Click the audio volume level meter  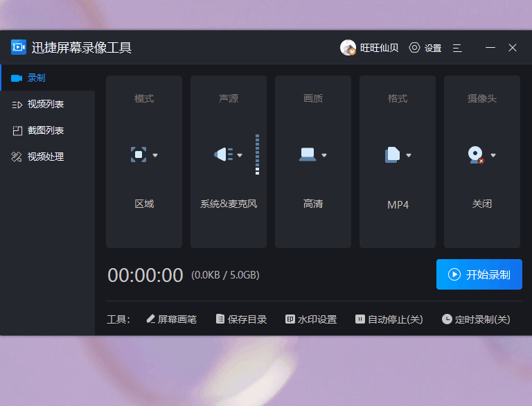257,155
